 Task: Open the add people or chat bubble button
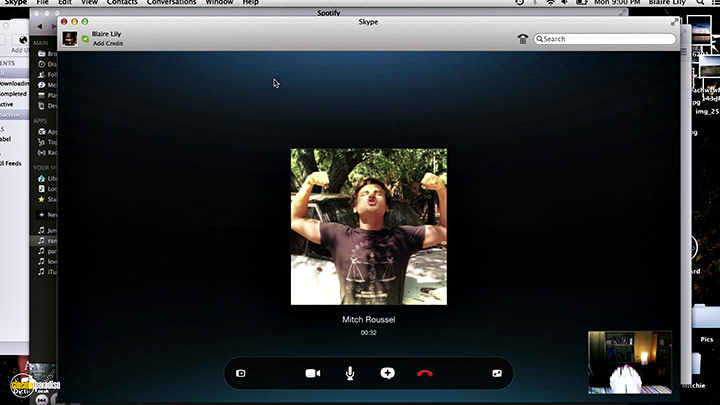(388, 373)
